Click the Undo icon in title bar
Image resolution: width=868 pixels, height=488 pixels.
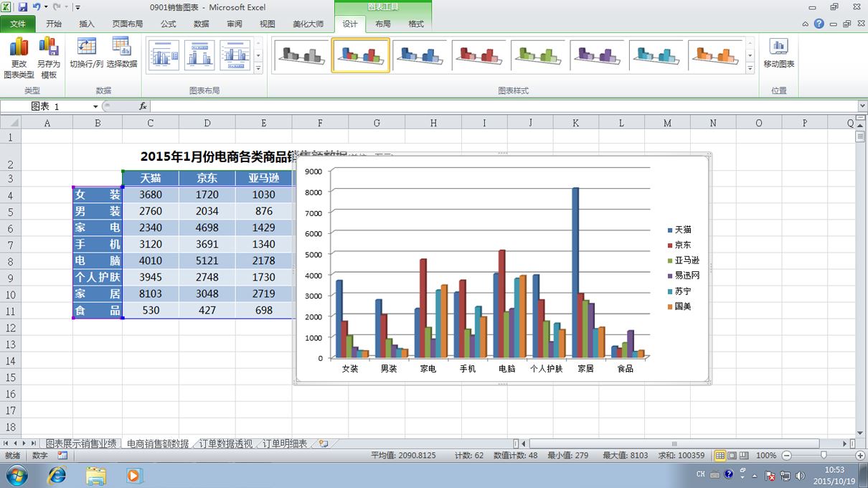click(36, 7)
